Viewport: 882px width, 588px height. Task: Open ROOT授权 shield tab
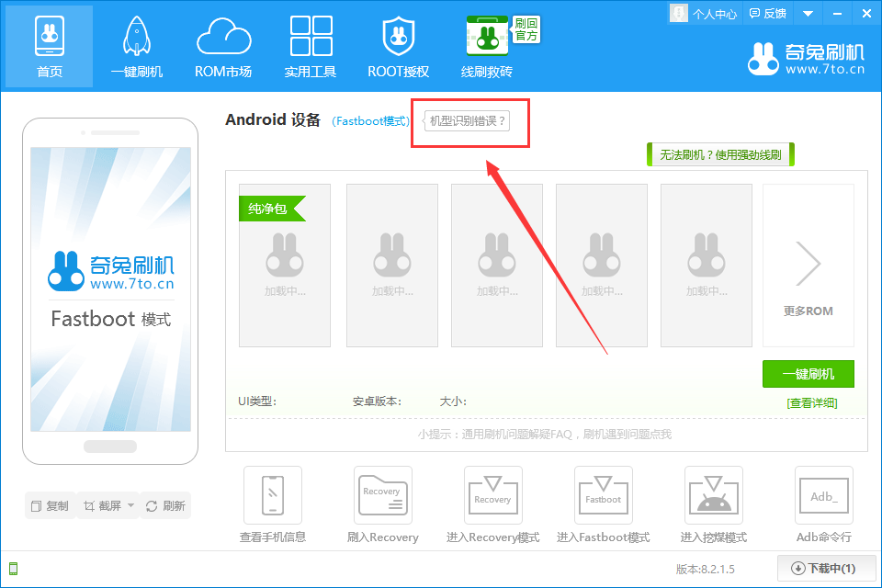[x=398, y=46]
